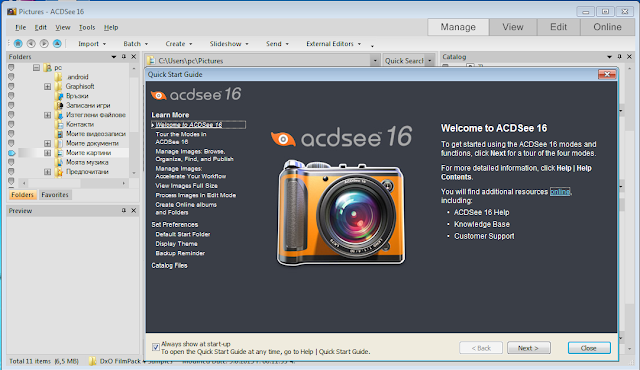The width and height of the screenshot is (640, 370).
Task: Click the Home navigation icon in toolbar
Action: 18,43
